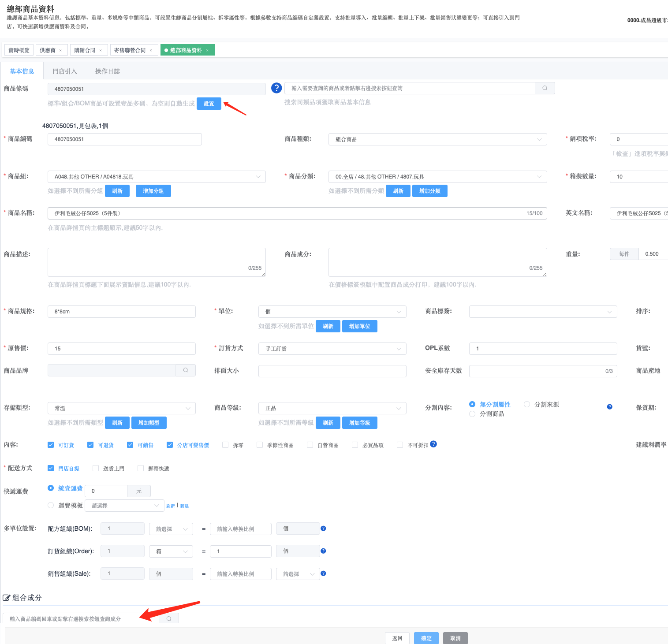Click the blue help icon beside barcode field
668x644 pixels.
pos(276,88)
